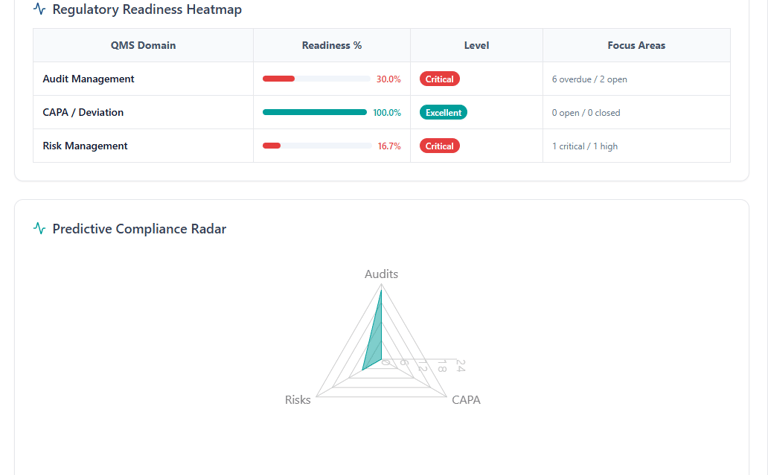The height and width of the screenshot is (475, 768).
Task: Click the Focus Areas column header
Action: (636, 45)
